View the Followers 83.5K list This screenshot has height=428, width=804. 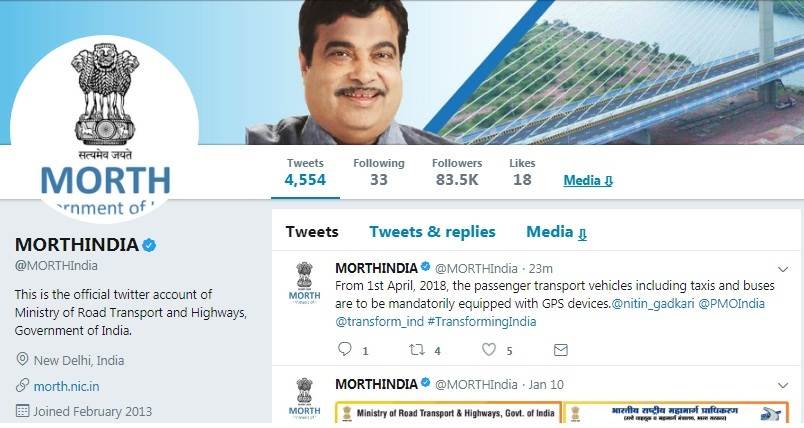[457, 172]
